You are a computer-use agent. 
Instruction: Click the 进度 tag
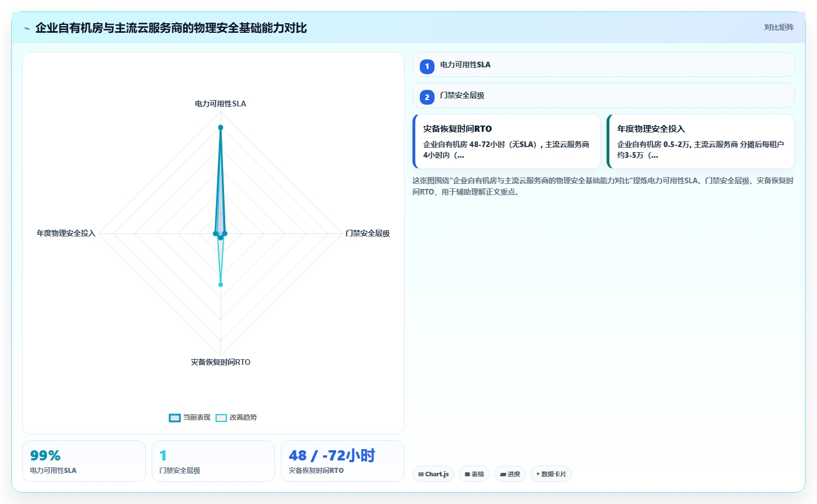510,474
